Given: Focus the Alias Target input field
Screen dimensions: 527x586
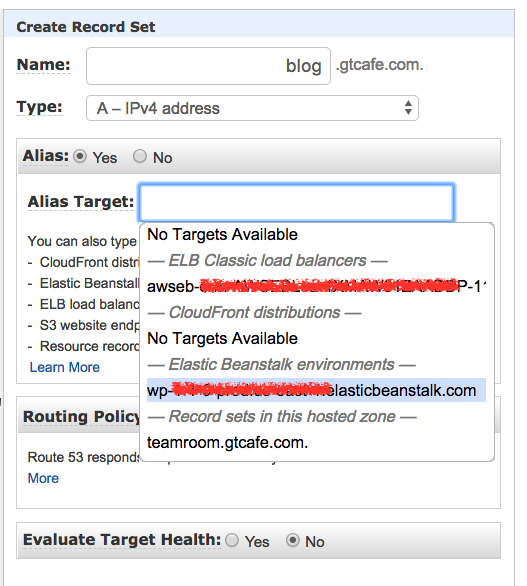Looking at the screenshot, I should coord(297,202).
